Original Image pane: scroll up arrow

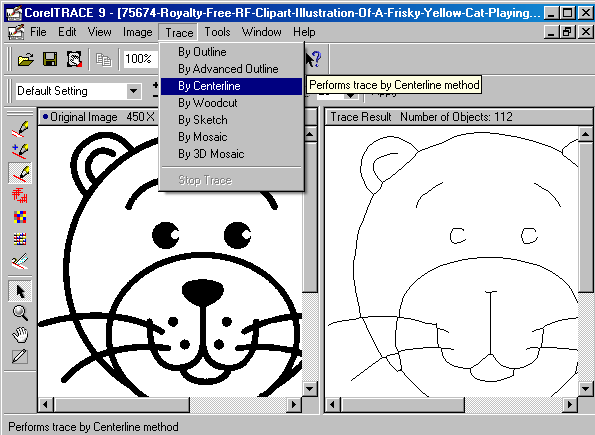click(310, 134)
